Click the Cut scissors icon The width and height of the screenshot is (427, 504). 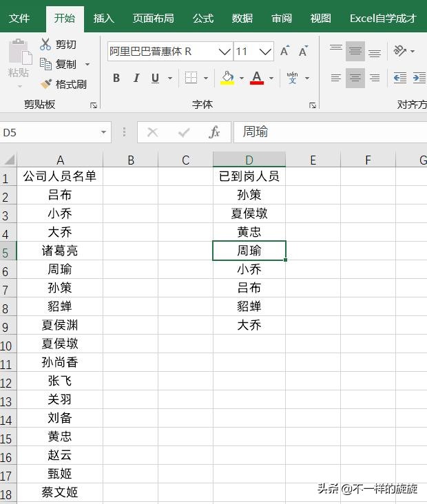click(45, 44)
